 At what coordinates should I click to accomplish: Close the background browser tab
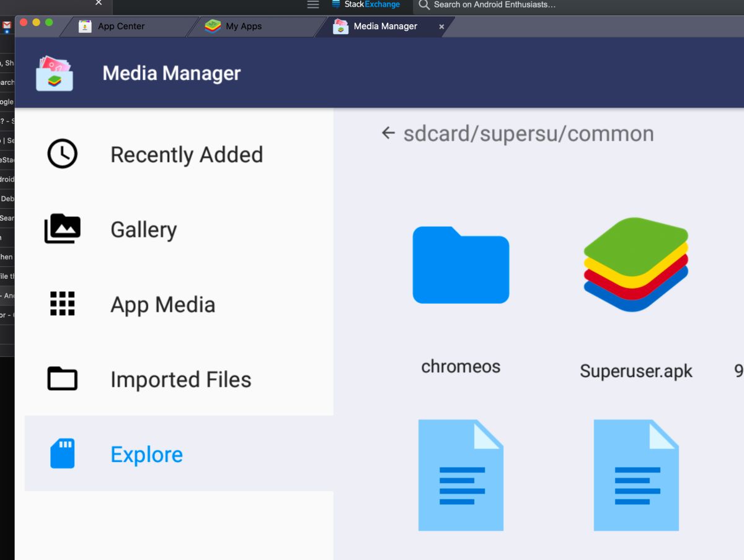99,3
